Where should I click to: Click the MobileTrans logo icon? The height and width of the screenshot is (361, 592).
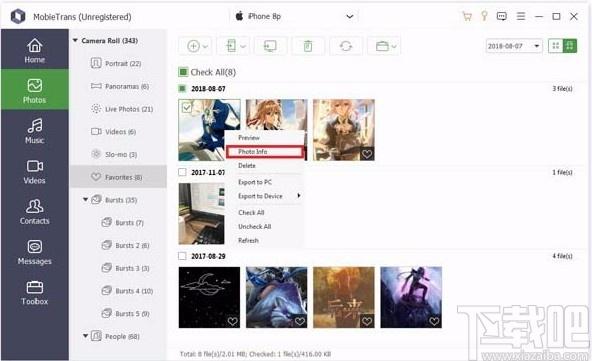pyautogui.click(x=18, y=16)
